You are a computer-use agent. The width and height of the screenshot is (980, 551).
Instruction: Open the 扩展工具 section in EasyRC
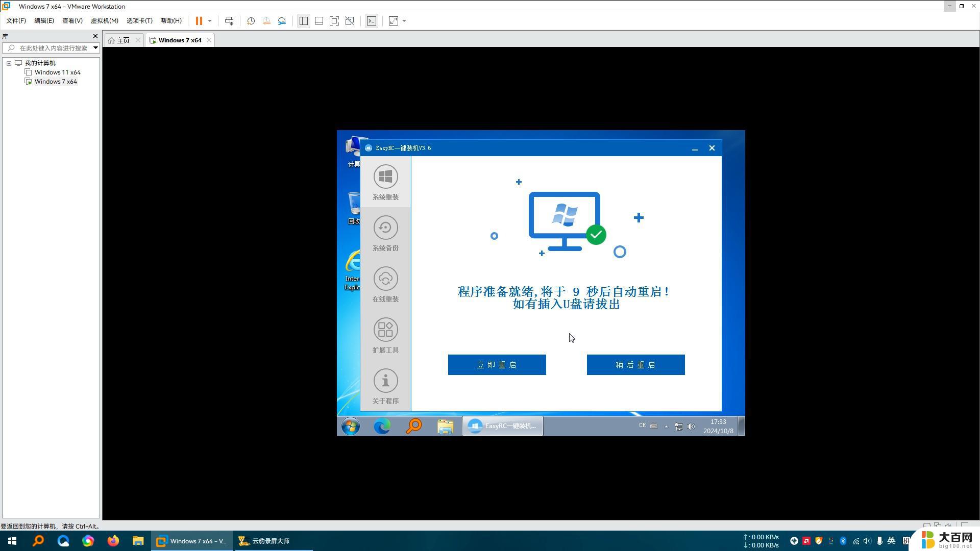(385, 335)
